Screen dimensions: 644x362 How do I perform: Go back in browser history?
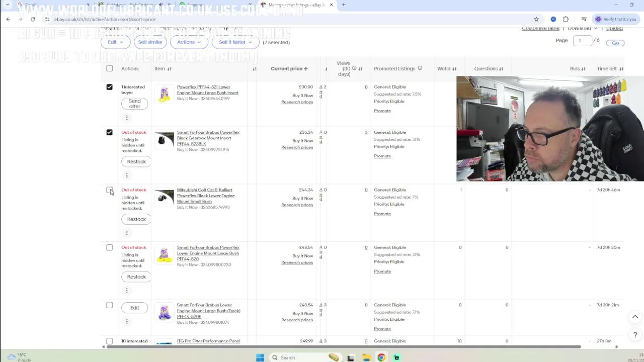(x=8, y=19)
